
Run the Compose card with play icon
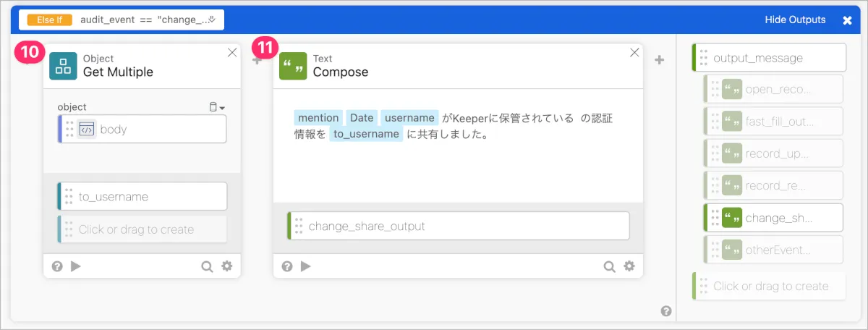click(x=306, y=266)
